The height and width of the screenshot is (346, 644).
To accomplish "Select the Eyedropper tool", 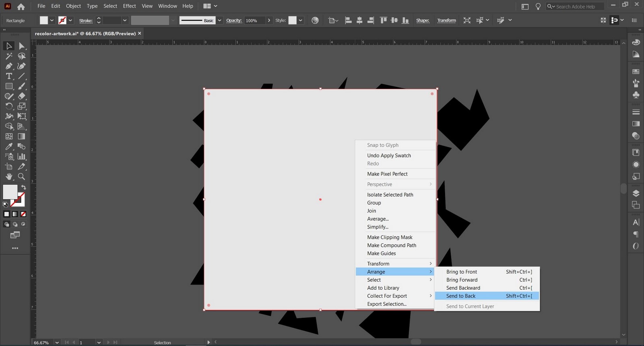I will tap(9, 146).
